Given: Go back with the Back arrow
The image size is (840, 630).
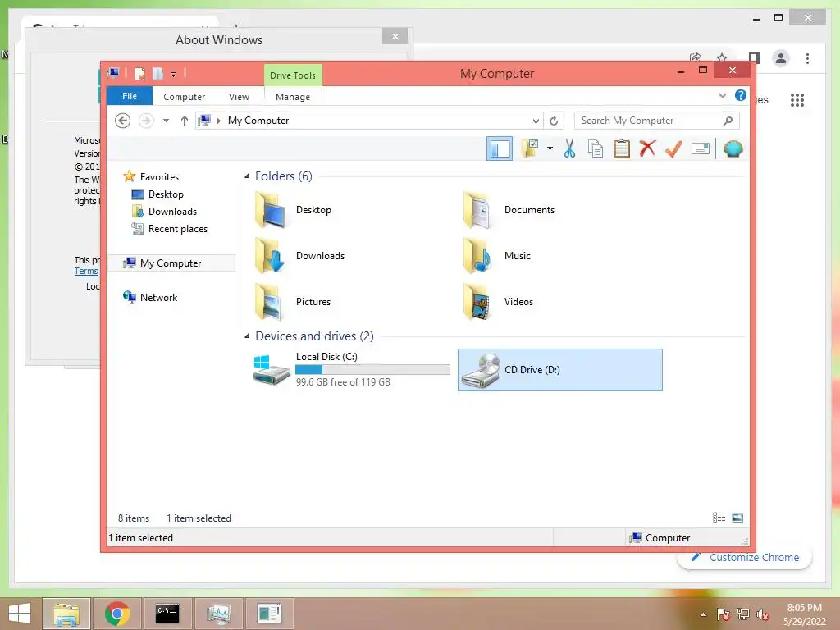Looking at the screenshot, I should [x=123, y=121].
